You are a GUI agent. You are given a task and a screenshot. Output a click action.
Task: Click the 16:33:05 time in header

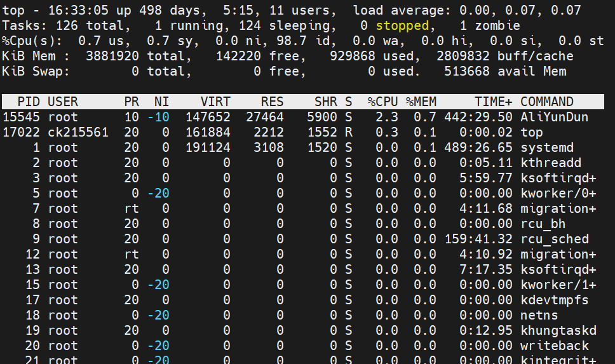point(78,10)
